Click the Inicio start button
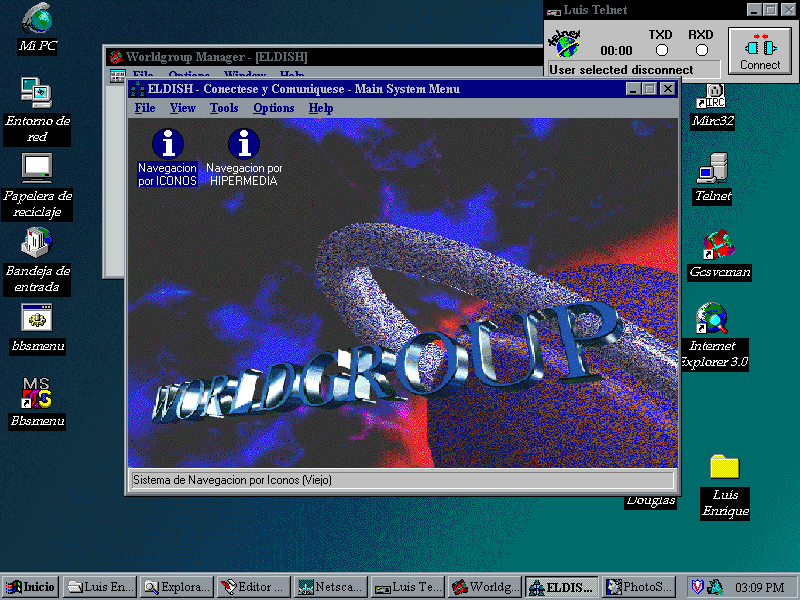The width and height of the screenshot is (800, 600). pyautogui.click(x=31, y=587)
